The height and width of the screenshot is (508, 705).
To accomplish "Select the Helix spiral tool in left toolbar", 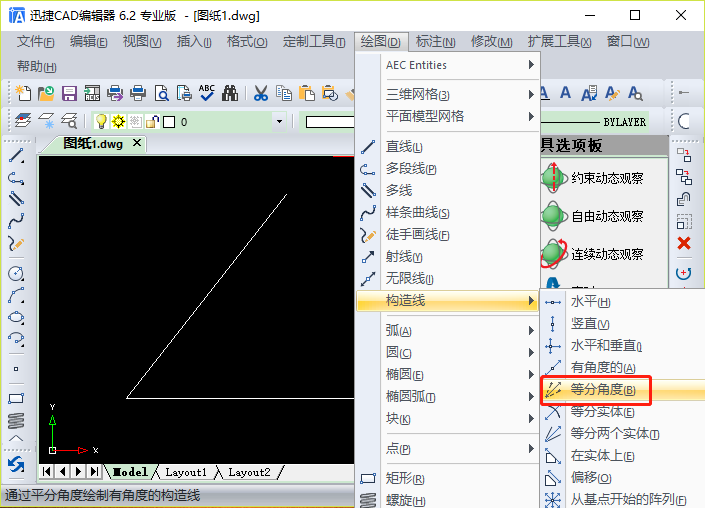I will pyautogui.click(x=16, y=421).
